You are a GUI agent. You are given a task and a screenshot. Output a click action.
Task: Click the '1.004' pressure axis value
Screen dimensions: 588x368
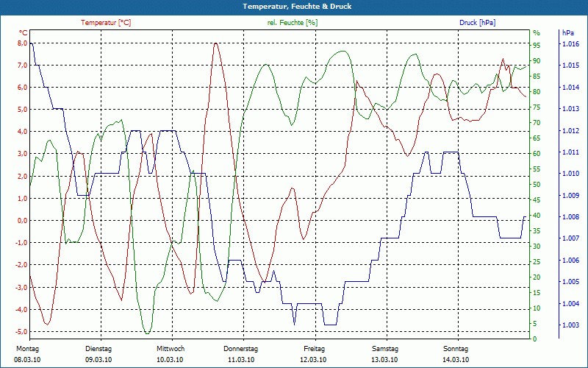570,303
